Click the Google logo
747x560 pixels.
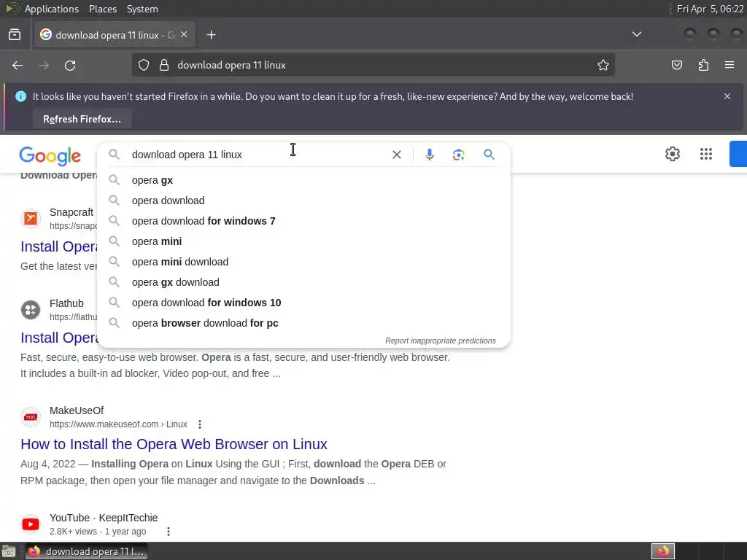(x=50, y=156)
